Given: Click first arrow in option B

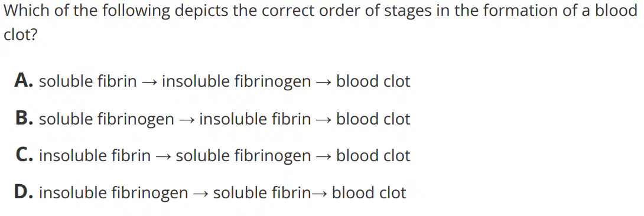Looking at the screenshot, I should tap(187, 120).
